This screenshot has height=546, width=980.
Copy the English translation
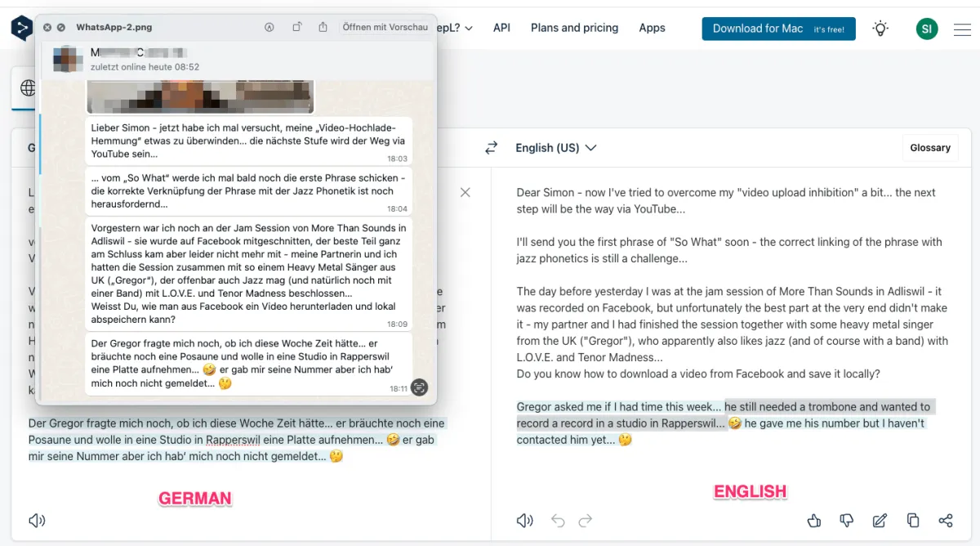pos(913,521)
